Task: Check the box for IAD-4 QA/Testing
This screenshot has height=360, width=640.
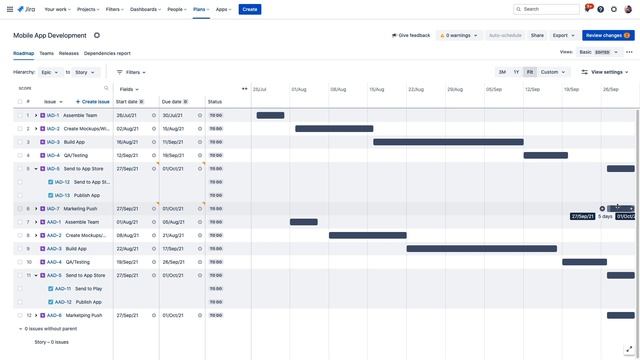Action: 20,156
